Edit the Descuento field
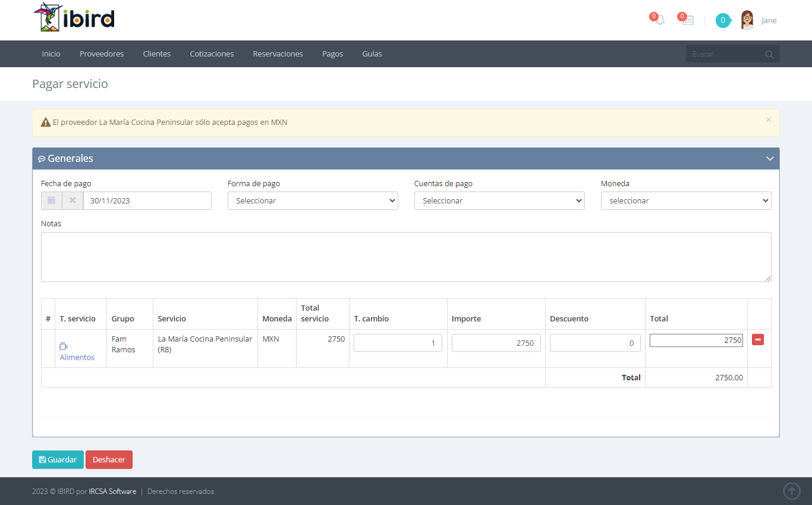The height and width of the screenshot is (505, 812). click(595, 343)
